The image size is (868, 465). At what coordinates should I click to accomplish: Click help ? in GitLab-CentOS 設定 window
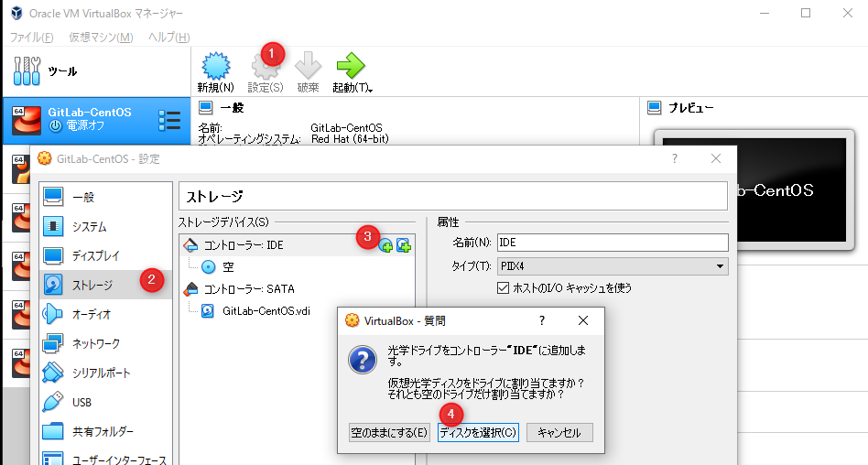[x=674, y=159]
